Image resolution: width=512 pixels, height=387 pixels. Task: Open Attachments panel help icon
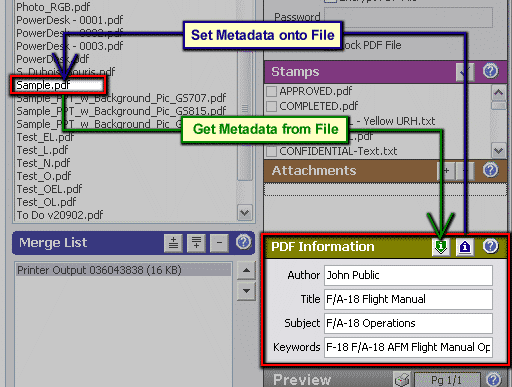click(x=490, y=170)
